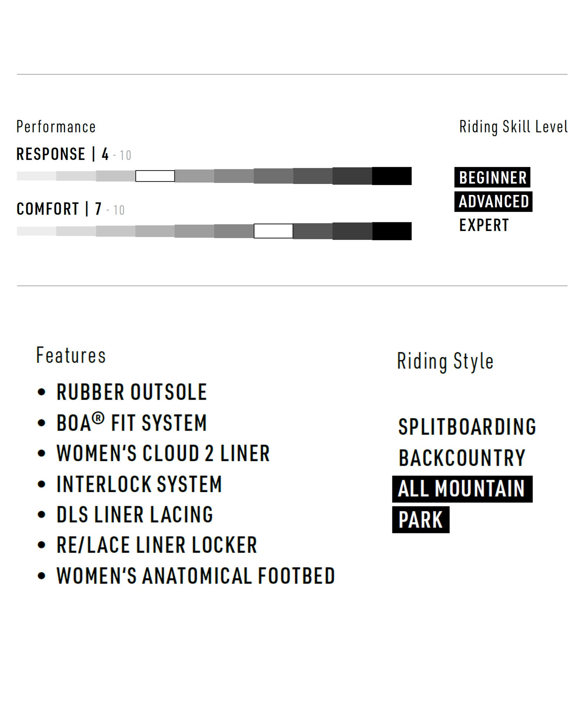Click the lightest segment of Response bar
588x706 pixels.
(36, 176)
